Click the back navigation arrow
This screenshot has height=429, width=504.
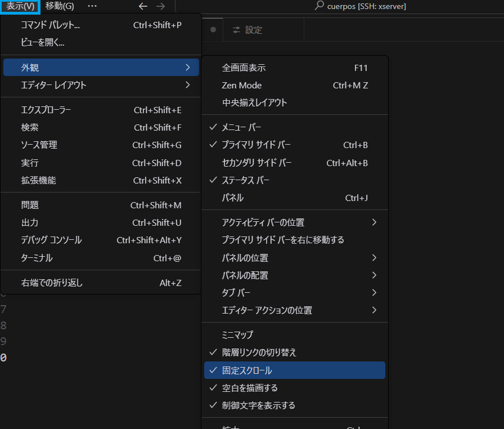click(x=143, y=6)
